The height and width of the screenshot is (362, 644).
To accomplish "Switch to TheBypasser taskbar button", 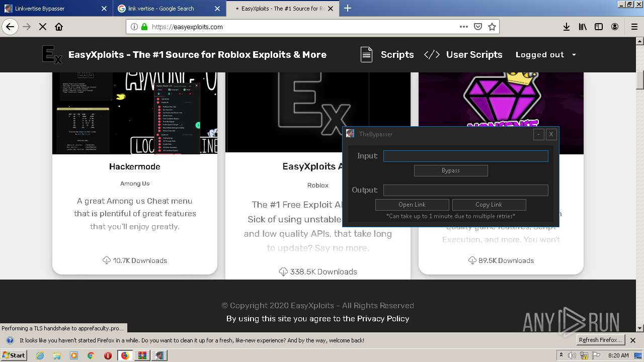I will click(x=160, y=355).
